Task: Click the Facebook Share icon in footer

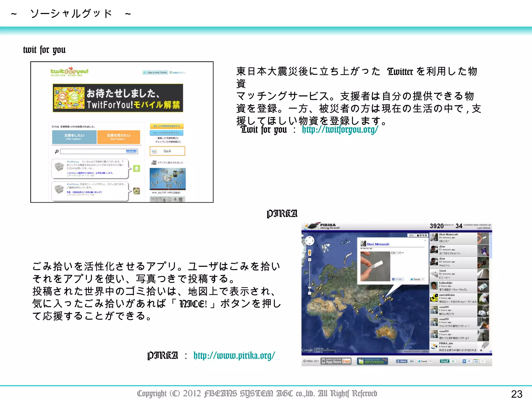Action: click(x=402, y=361)
